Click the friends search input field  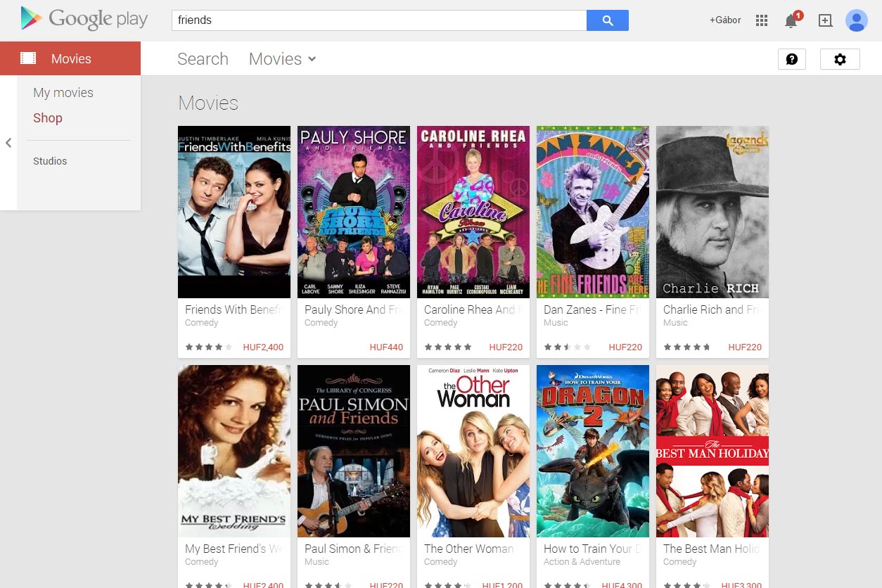pos(378,20)
